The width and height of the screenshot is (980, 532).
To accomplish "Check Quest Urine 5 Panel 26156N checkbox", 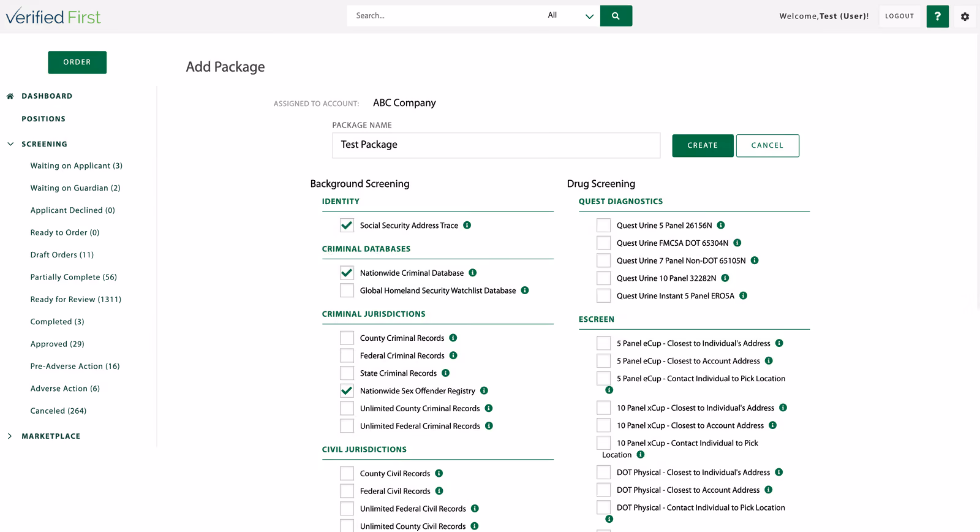I will click(603, 226).
